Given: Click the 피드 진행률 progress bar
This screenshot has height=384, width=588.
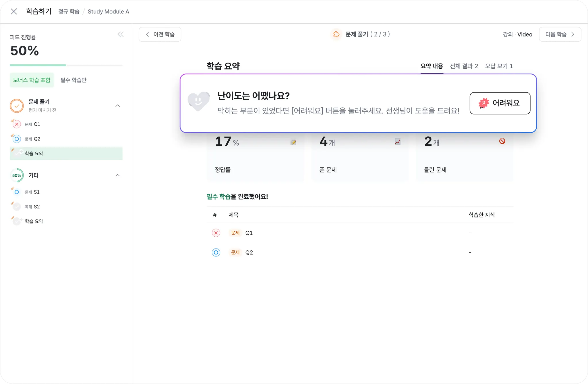Looking at the screenshot, I should 66,65.
